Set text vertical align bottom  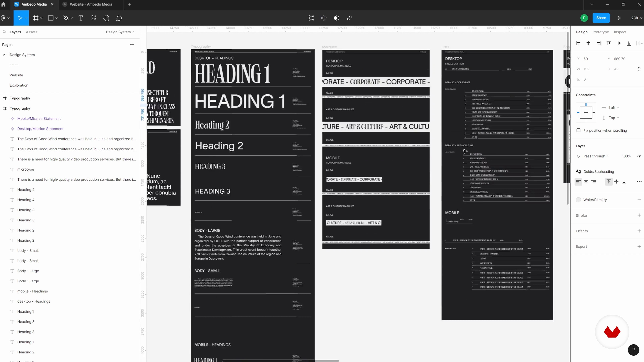pyautogui.click(x=624, y=182)
